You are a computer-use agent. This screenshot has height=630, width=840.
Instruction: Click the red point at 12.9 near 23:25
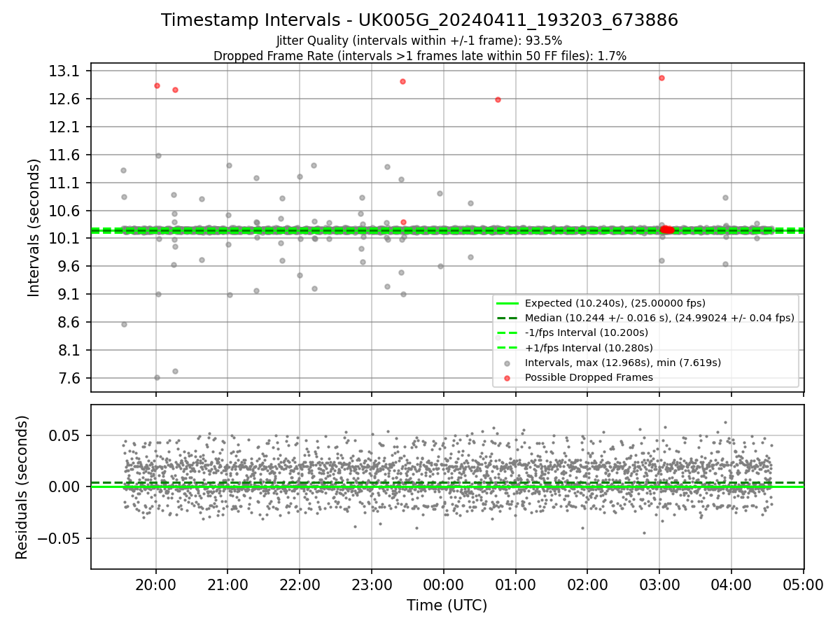402,81
